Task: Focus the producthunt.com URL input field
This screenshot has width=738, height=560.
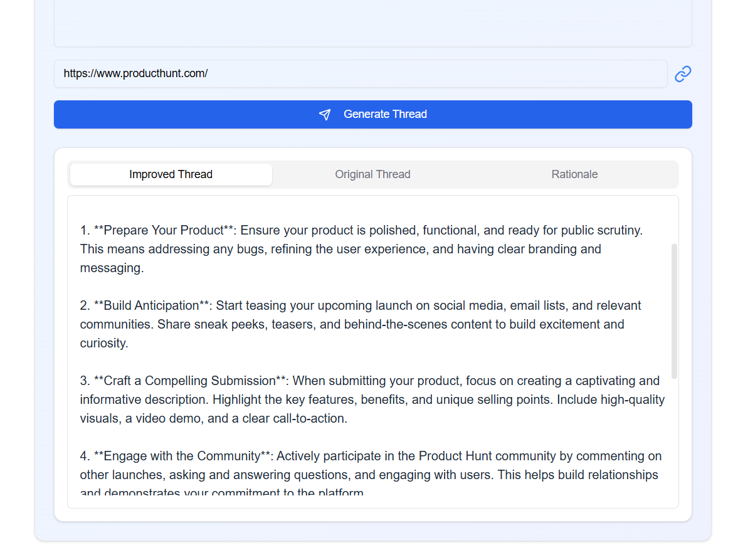Action: tap(361, 73)
